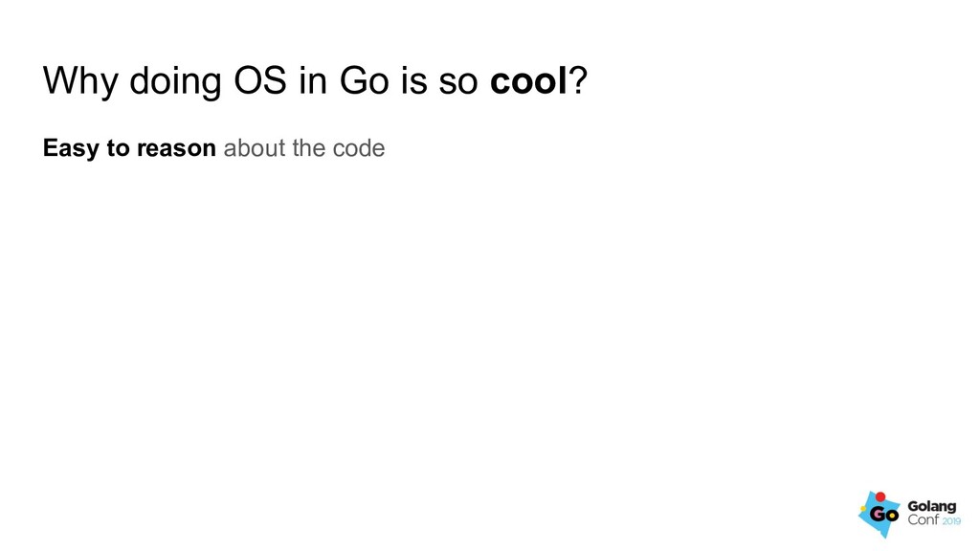Image resolution: width=980 pixels, height=551 pixels.
Task: Click the word 'code' in grey text
Action: 359,148
